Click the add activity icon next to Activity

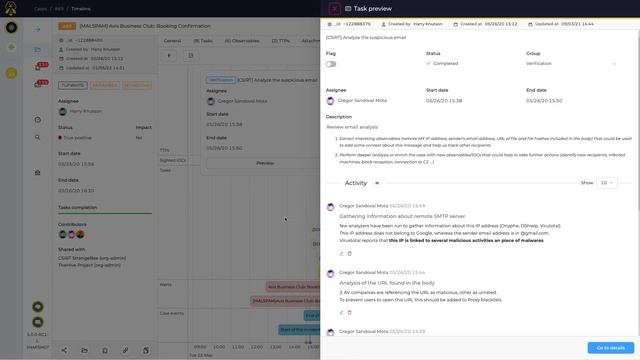tap(377, 183)
